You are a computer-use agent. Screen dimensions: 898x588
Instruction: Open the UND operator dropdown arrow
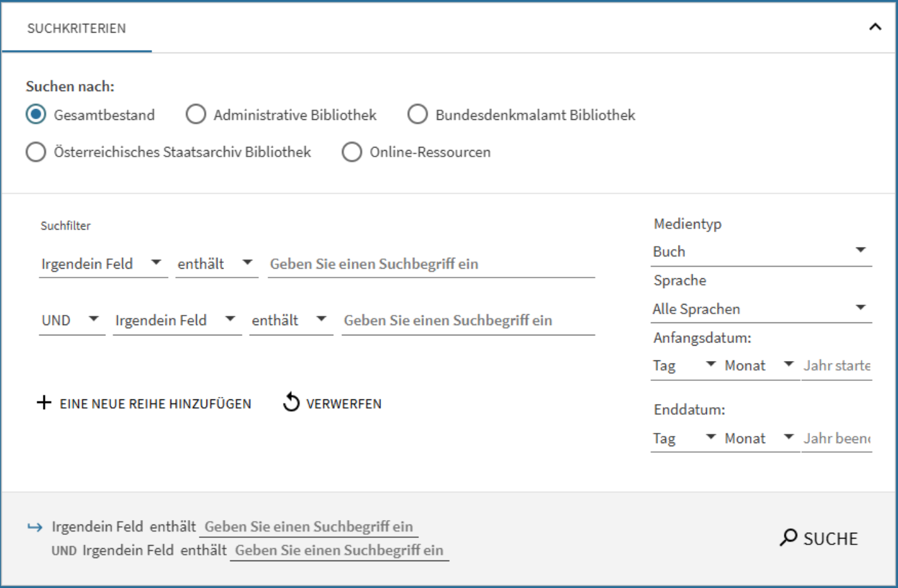[94, 319]
